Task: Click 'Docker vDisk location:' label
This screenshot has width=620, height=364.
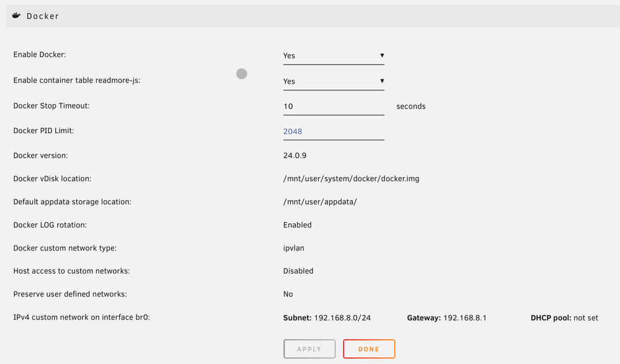Action: [52, 179]
